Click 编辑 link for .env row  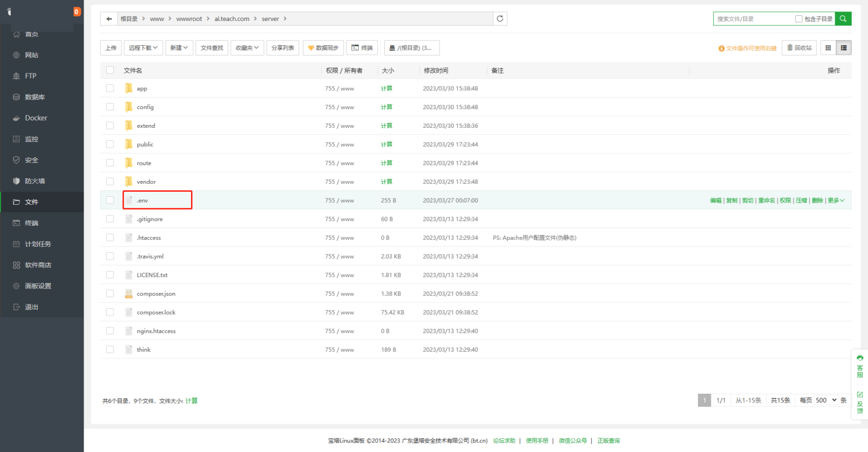pyautogui.click(x=715, y=200)
